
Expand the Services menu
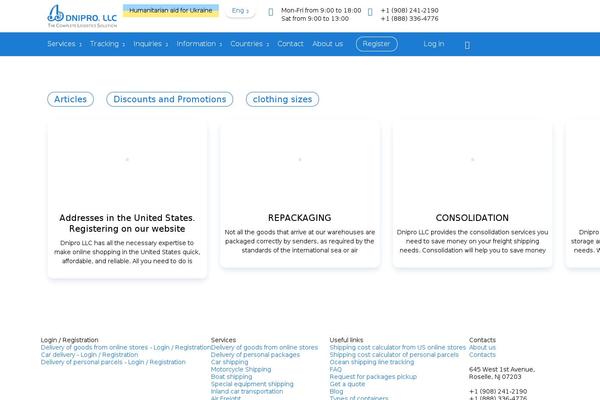point(64,44)
